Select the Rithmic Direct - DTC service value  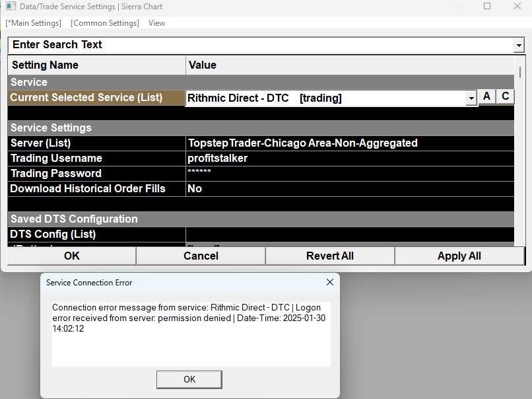325,98
